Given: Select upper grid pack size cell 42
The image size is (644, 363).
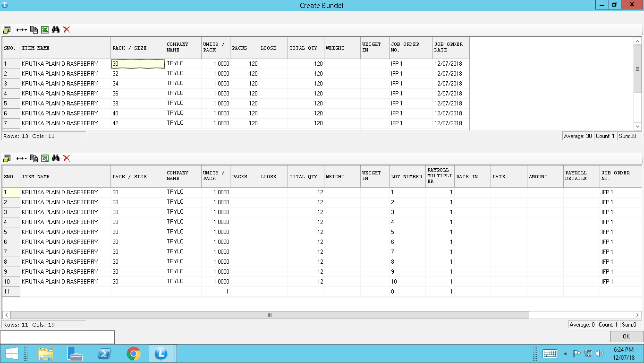Looking at the screenshot, I should (138, 123).
